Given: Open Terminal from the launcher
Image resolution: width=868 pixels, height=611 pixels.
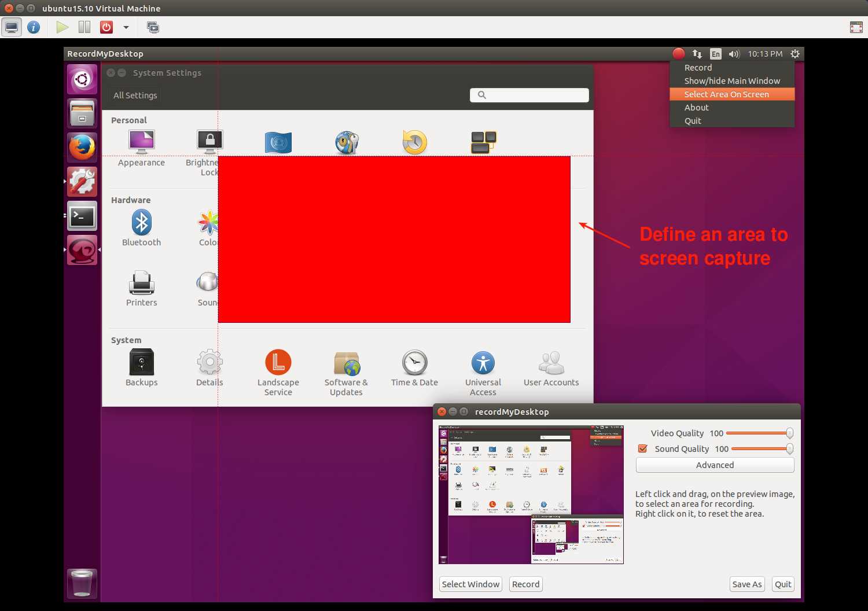Looking at the screenshot, I should point(82,216).
